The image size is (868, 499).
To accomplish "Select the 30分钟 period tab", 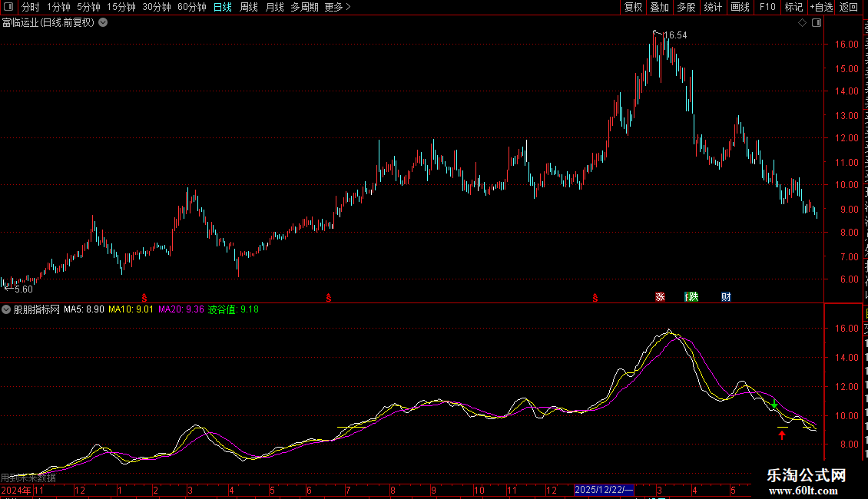I will (x=157, y=7).
